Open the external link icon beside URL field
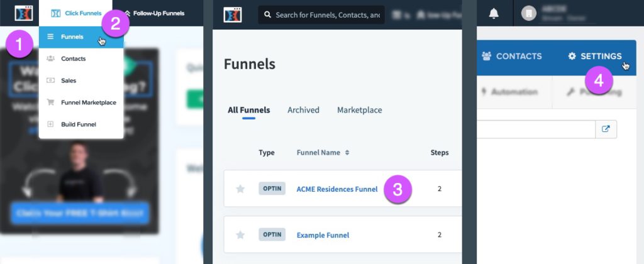The image size is (644, 264). 606,129
